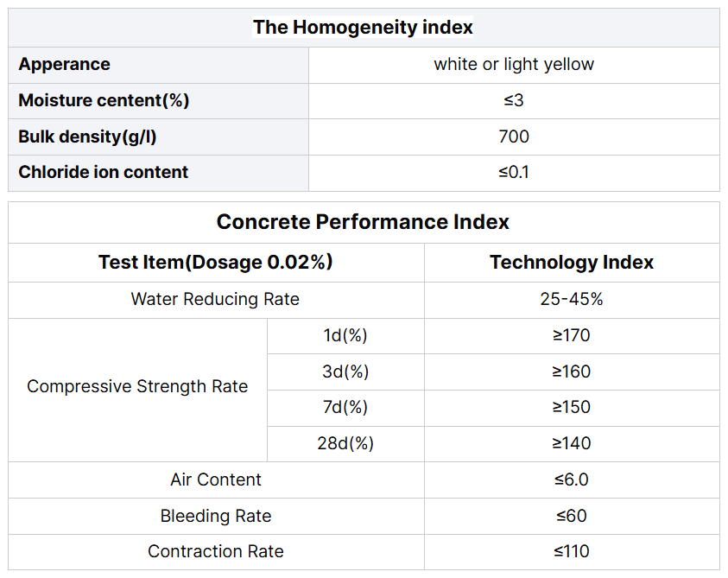This screenshot has width=728, height=578.
Task: Select the "Test Item(Dosage 0.02%)" column header
Action: (x=216, y=262)
